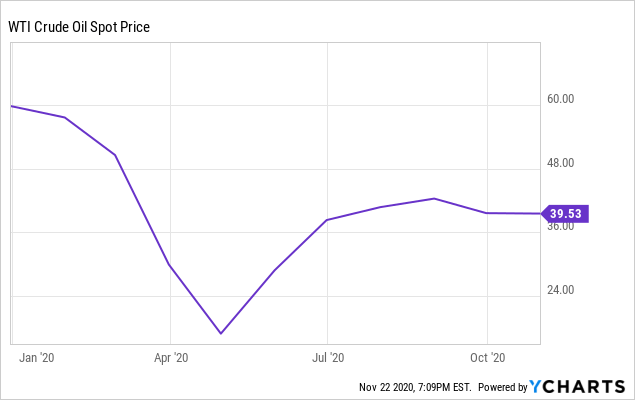This screenshot has width=635, height=400.
Task: Select the WTI Crude Oil Spot Price title
Action: [79, 27]
